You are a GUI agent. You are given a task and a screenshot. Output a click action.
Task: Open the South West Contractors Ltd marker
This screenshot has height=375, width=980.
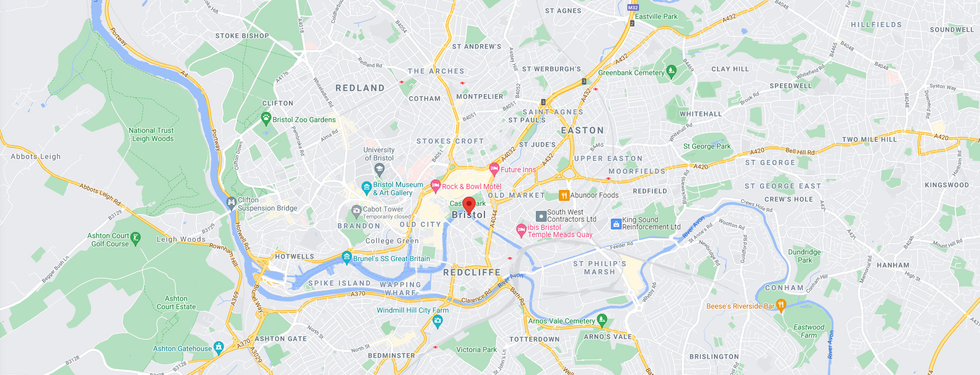coord(541,216)
